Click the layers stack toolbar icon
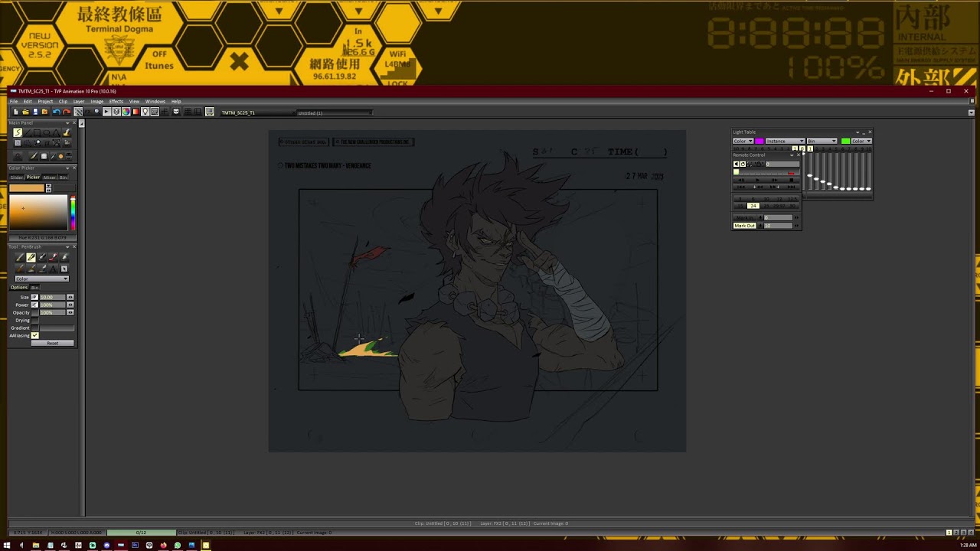980x551 pixels. [116, 112]
